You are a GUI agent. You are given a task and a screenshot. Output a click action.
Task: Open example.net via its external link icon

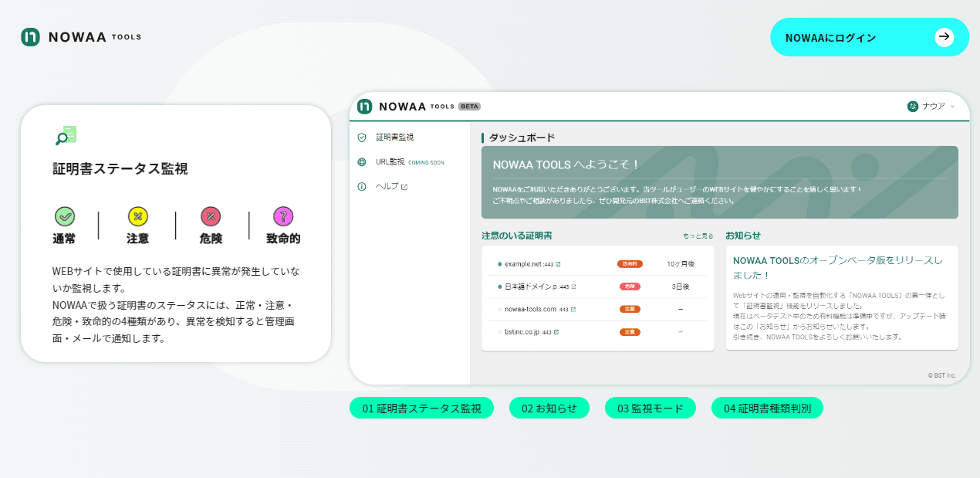coord(559,263)
